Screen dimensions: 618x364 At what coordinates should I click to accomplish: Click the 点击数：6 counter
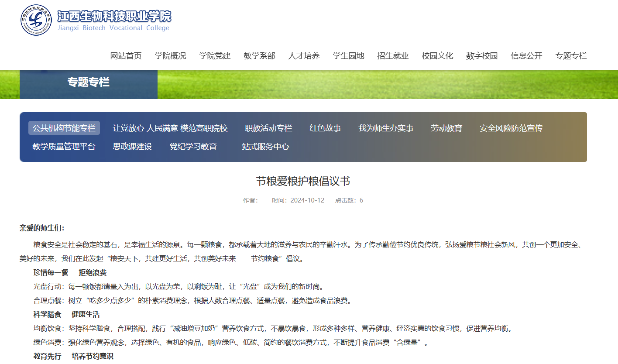(349, 200)
